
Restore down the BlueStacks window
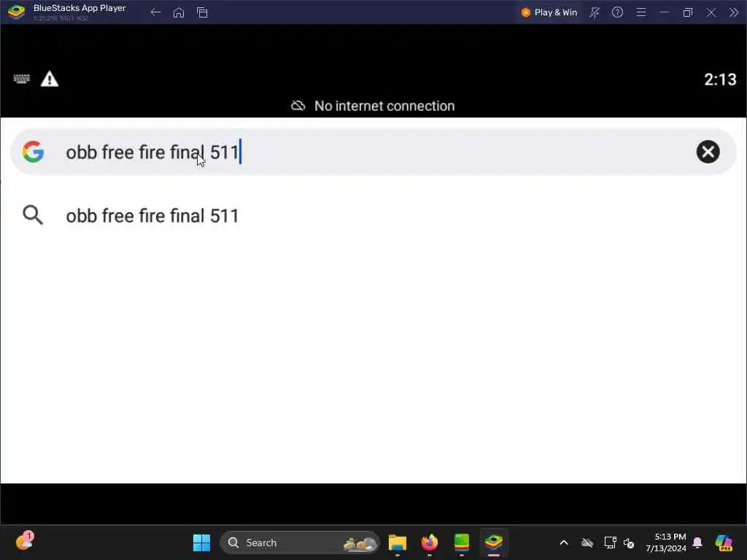[687, 12]
